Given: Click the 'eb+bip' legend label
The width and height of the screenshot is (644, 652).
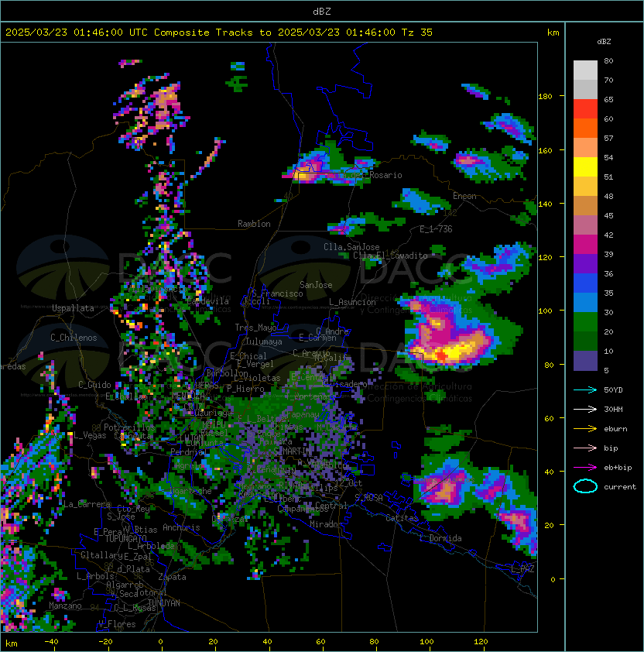Looking at the screenshot, I should [x=618, y=468].
